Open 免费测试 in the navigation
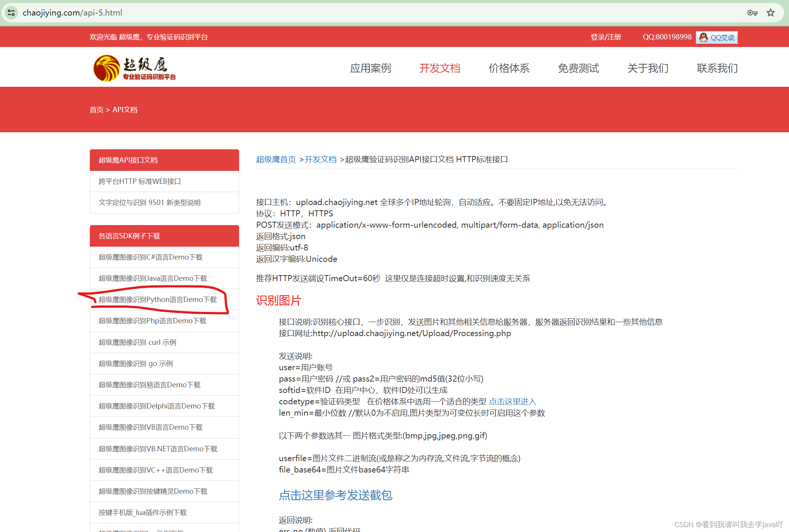The height and width of the screenshot is (532, 789). (578, 68)
